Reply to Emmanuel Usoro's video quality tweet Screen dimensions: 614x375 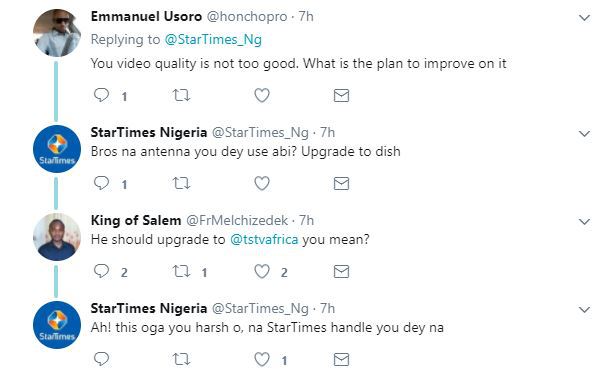101,95
